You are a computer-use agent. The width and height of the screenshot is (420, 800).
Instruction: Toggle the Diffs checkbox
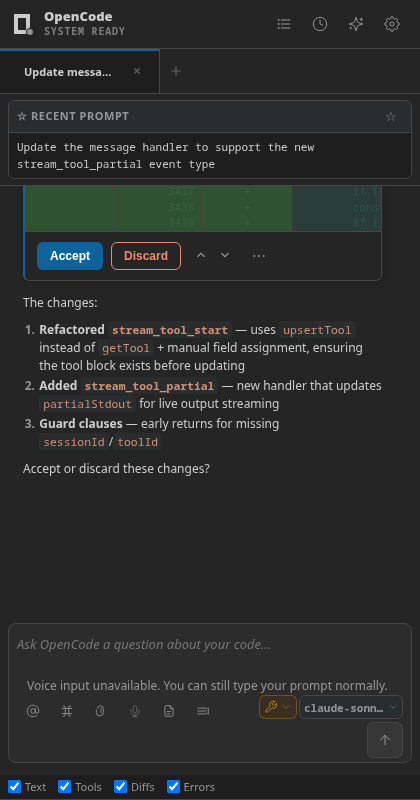120,786
